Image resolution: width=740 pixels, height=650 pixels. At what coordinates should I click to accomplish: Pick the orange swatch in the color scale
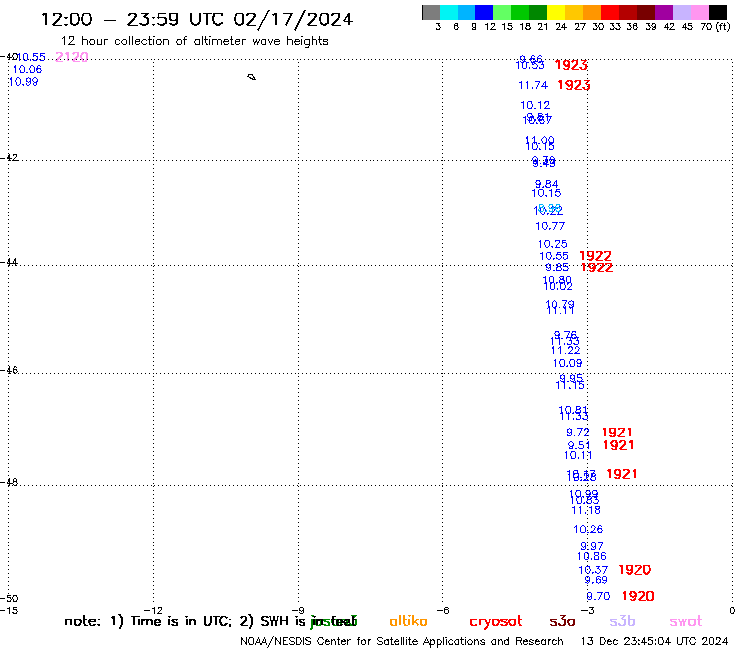click(592, 12)
